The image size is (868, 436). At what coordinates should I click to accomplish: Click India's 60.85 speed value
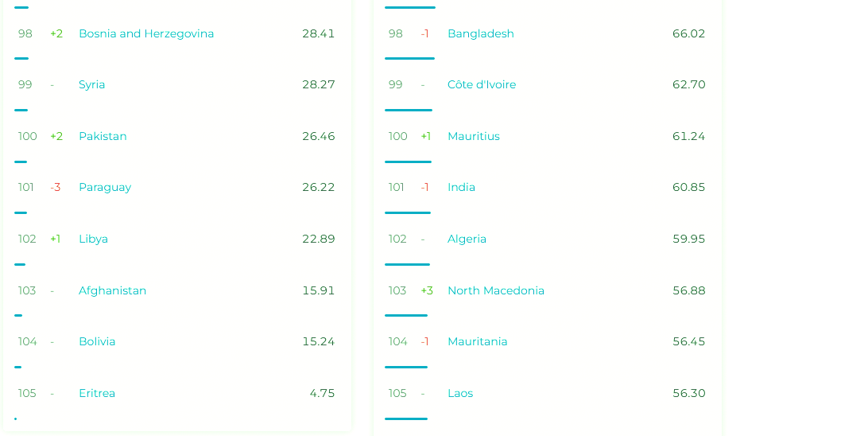pyautogui.click(x=688, y=188)
